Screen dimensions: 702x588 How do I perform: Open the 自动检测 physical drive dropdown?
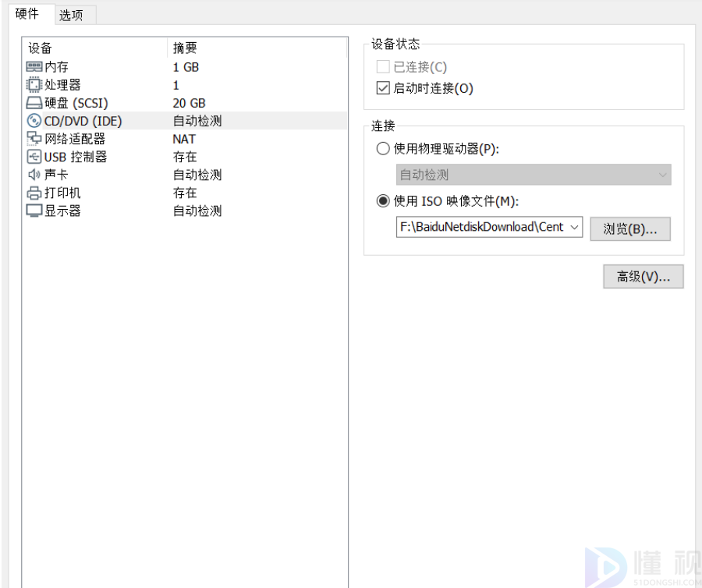click(534, 175)
